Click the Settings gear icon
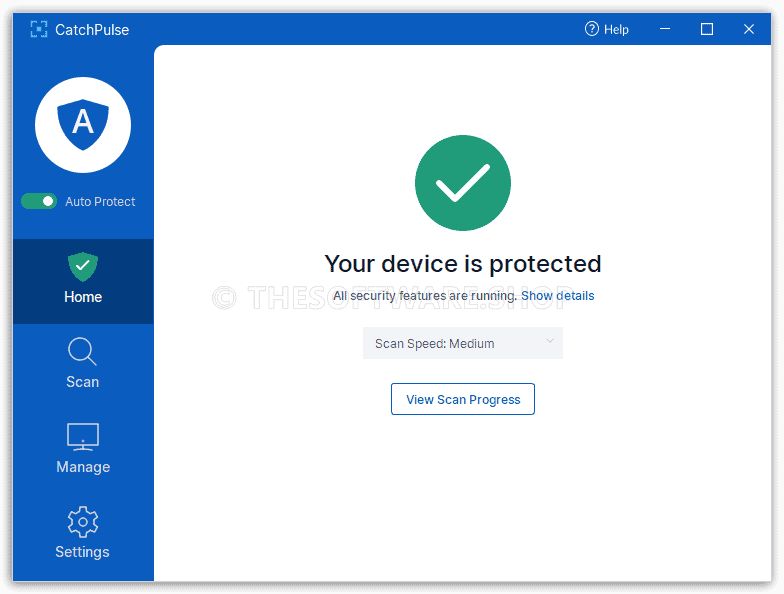 coord(83,522)
